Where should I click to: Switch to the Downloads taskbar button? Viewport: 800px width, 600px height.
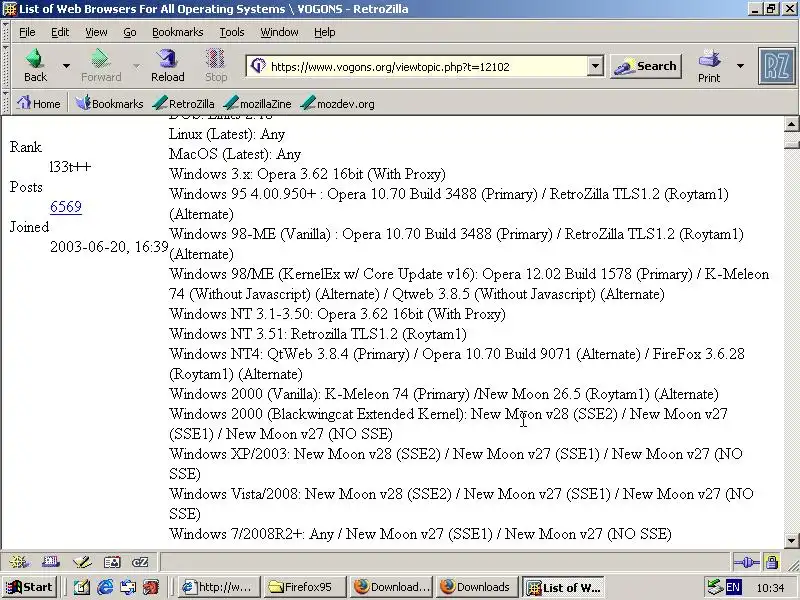[478, 587]
